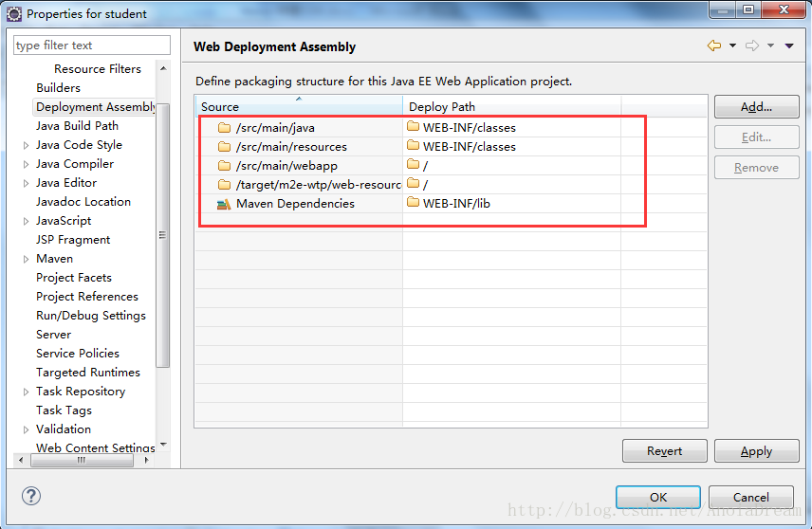Click the back navigation arrow icon
This screenshot has height=529, width=812.
pyautogui.click(x=714, y=46)
